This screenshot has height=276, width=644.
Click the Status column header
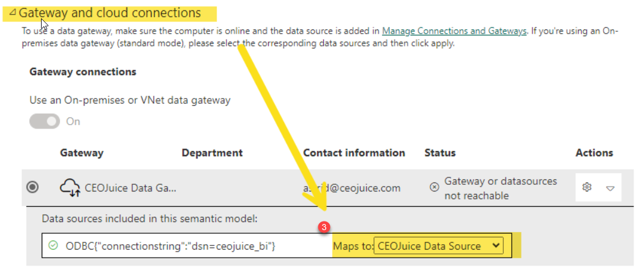pyautogui.click(x=440, y=153)
